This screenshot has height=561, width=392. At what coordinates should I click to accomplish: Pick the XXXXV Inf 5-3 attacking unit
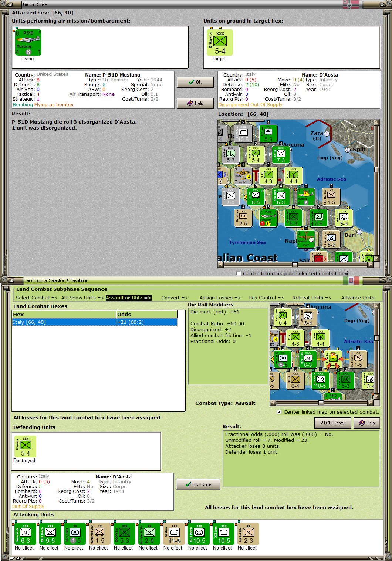coord(125,534)
